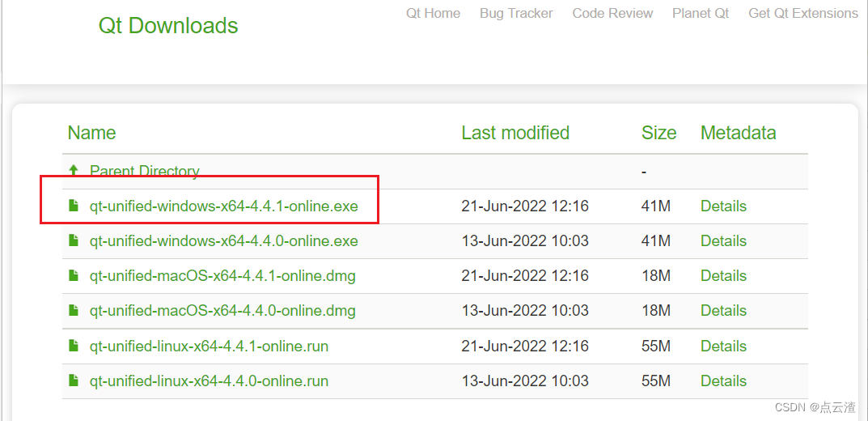Image resolution: width=868 pixels, height=421 pixels.
Task: Download qt-unified-macOS-x64-4.4.1-online.dmg
Action: [222, 276]
